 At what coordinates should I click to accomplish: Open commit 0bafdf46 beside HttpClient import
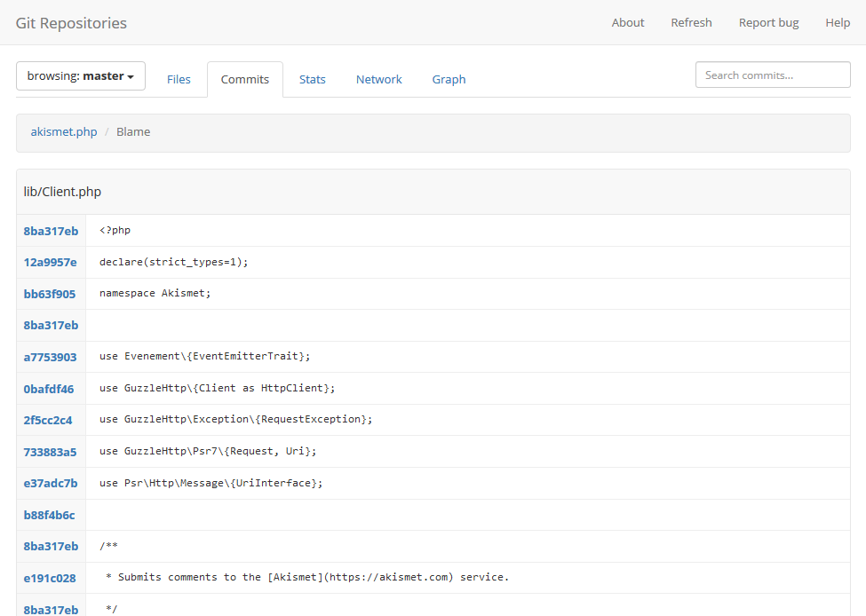click(x=49, y=389)
